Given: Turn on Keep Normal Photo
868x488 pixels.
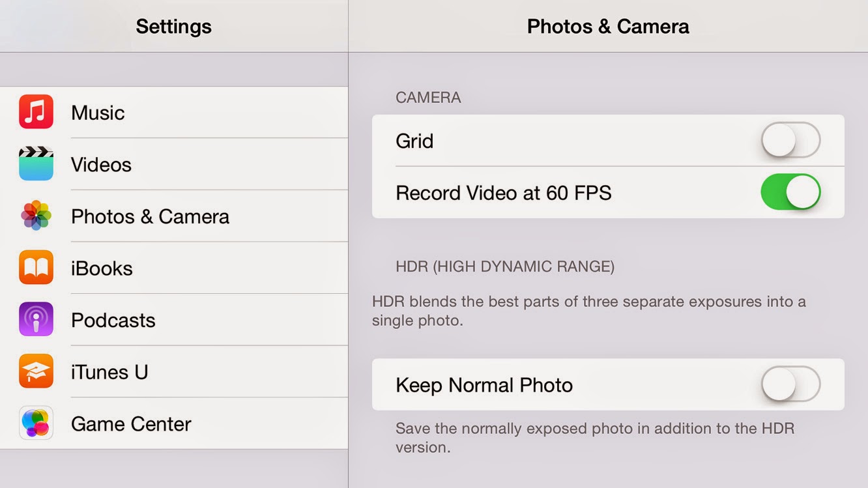Looking at the screenshot, I should click(x=790, y=385).
